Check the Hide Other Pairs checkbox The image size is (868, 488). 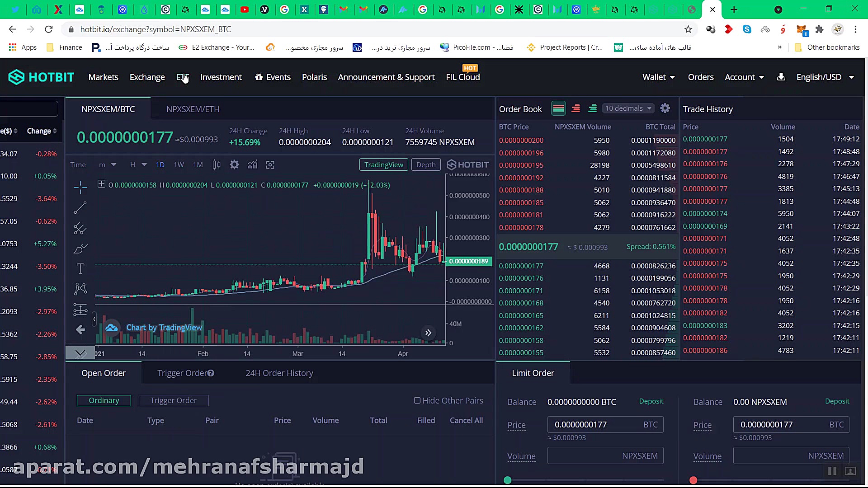(x=417, y=400)
